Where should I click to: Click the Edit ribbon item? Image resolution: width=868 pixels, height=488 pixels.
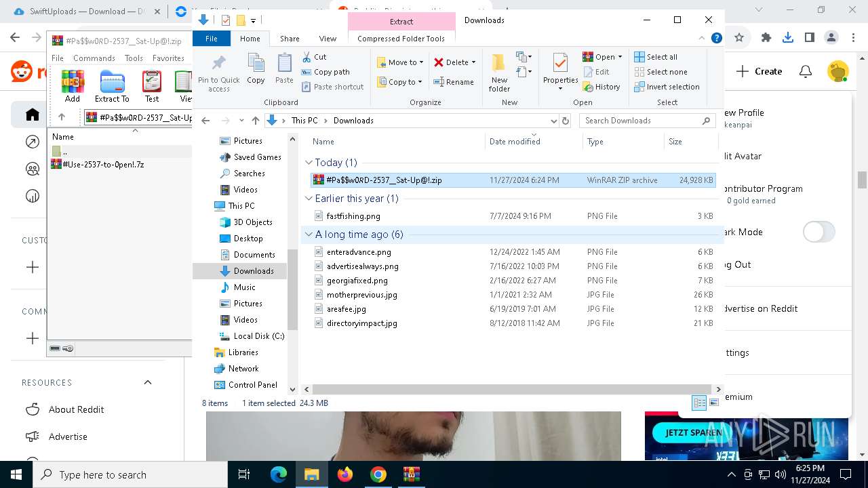[596, 72]
